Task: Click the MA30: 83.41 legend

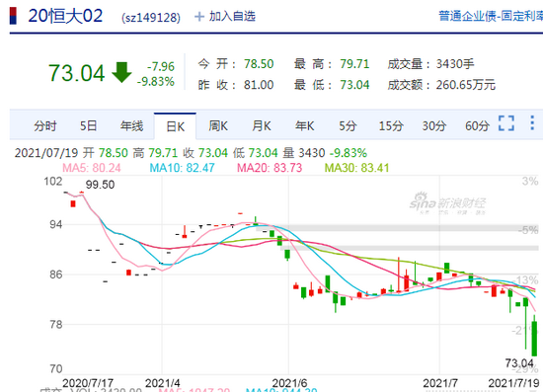Action: 356,168
